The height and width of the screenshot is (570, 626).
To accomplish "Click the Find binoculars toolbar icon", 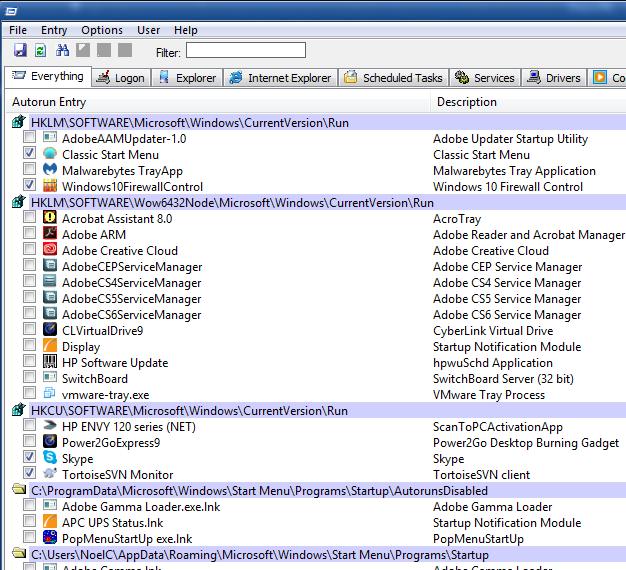I will (62, 50).
